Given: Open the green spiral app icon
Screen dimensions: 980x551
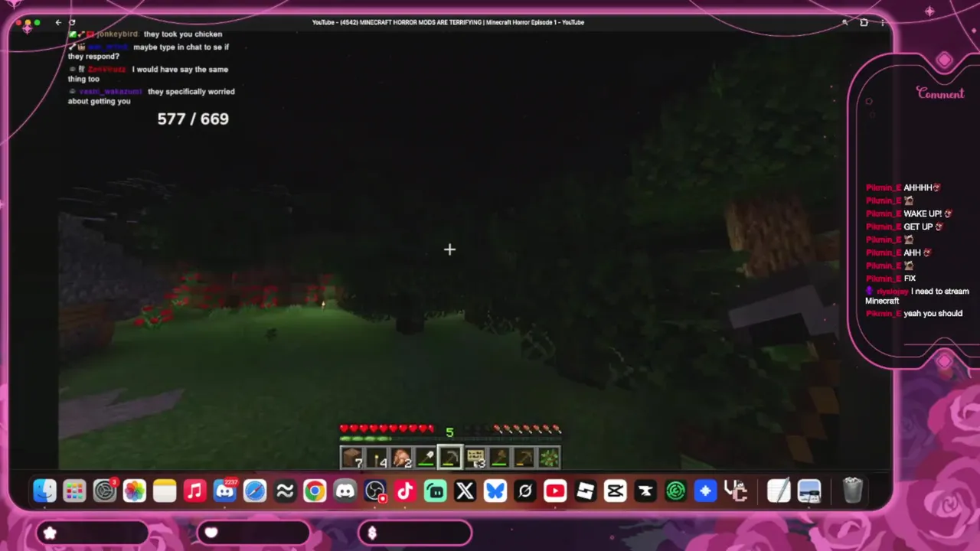Looking at the screenshot, I should point(675,491).
